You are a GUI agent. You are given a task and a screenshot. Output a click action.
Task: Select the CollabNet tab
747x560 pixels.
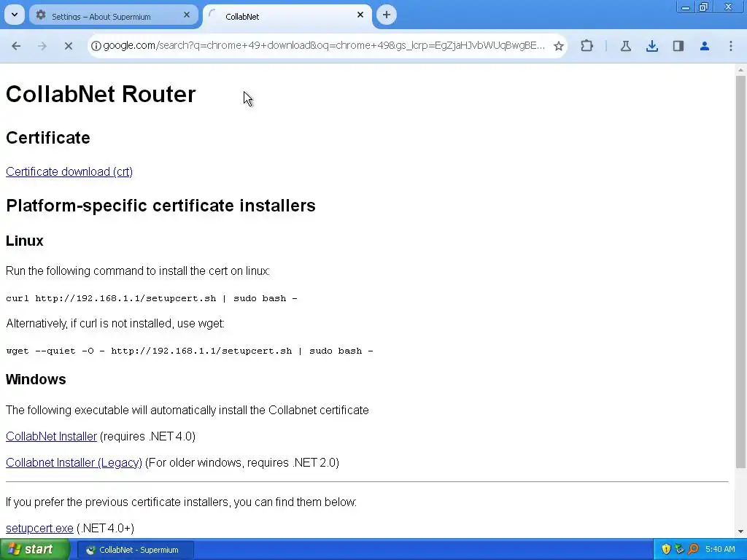pyautogui.click(x=287, y=16)
